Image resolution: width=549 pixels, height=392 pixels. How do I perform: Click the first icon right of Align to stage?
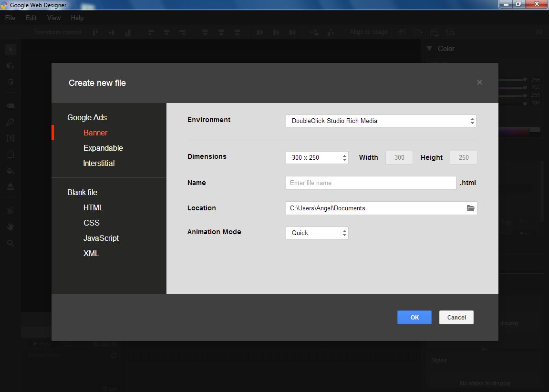click(402, 32)
